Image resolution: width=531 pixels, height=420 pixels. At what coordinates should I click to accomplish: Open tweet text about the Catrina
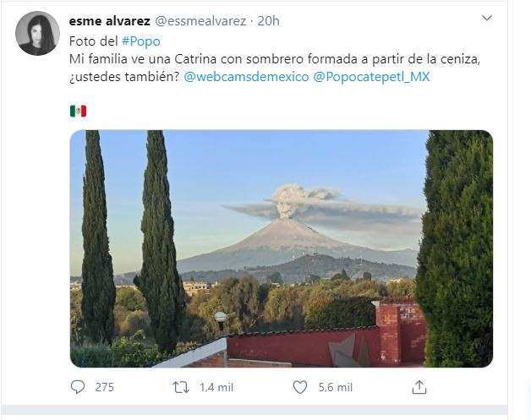[x=275, y=68]
